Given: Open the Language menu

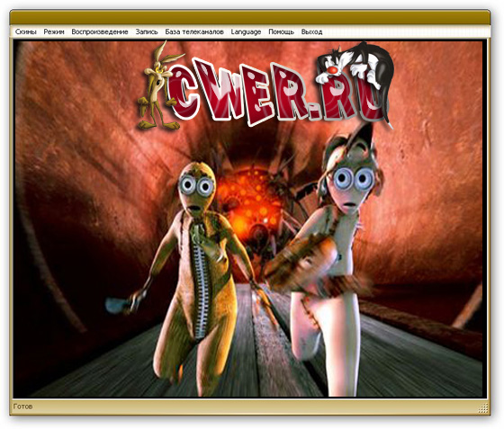Looking at the screenshot, I should tap(246, 31).
